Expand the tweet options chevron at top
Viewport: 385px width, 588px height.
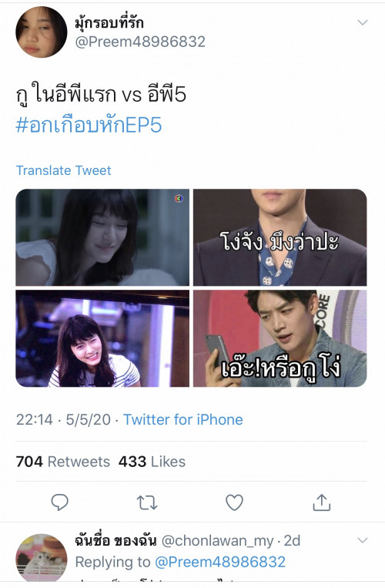click(362, 22)
